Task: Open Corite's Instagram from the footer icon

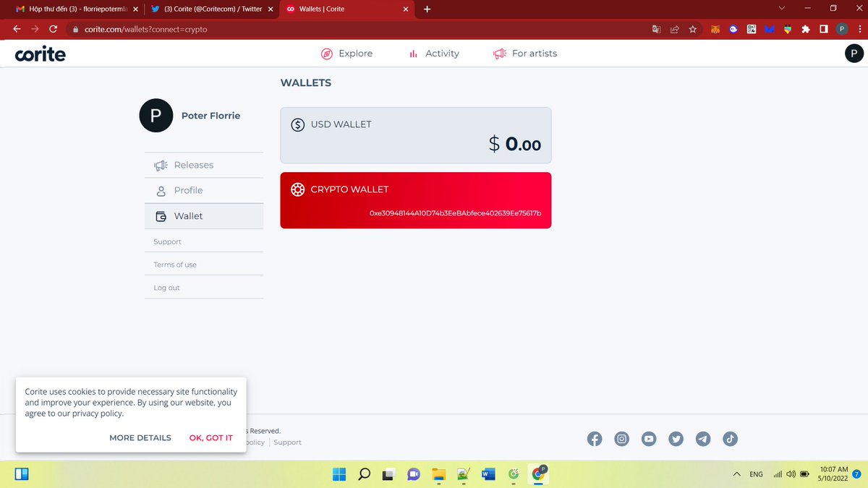Action: 621,439
